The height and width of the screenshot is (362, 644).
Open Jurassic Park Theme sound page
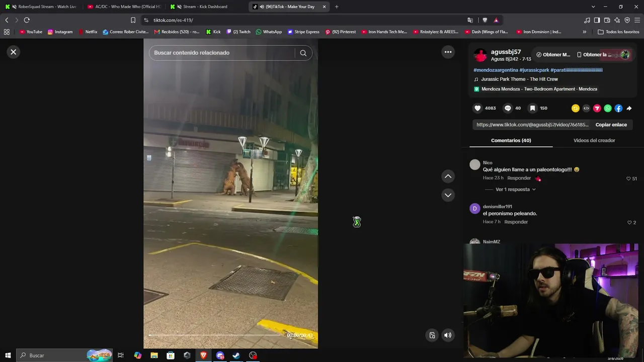point(519,79)
